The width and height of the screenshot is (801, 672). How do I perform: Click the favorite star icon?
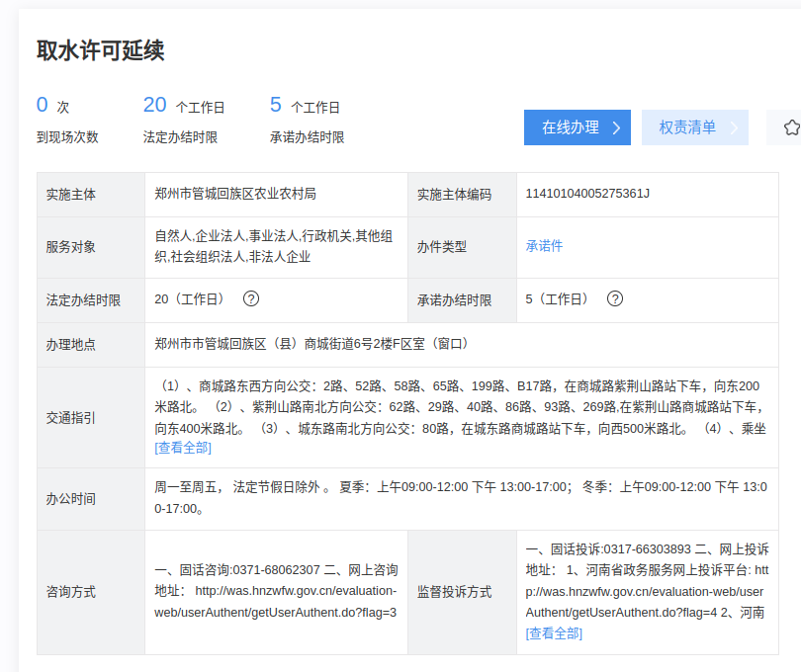791,127
